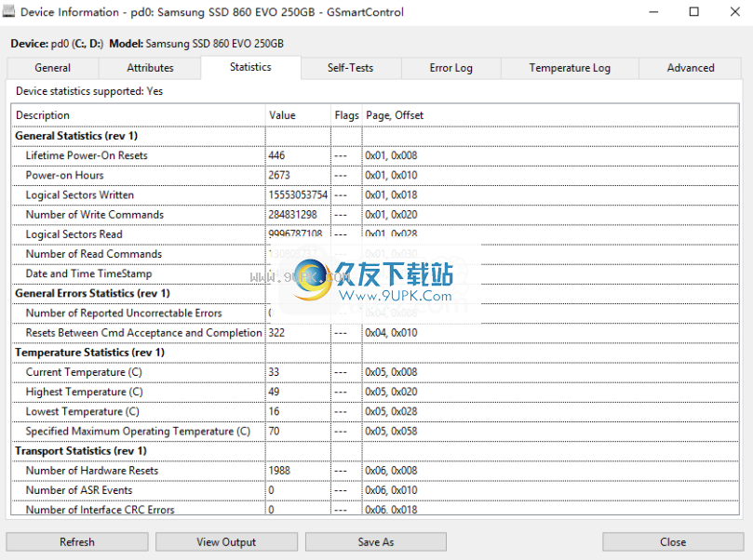Click the 0x01, 0x010 offset cell
Image resolution: width=753 pixels, height=560 pixels.
point(550,175)
